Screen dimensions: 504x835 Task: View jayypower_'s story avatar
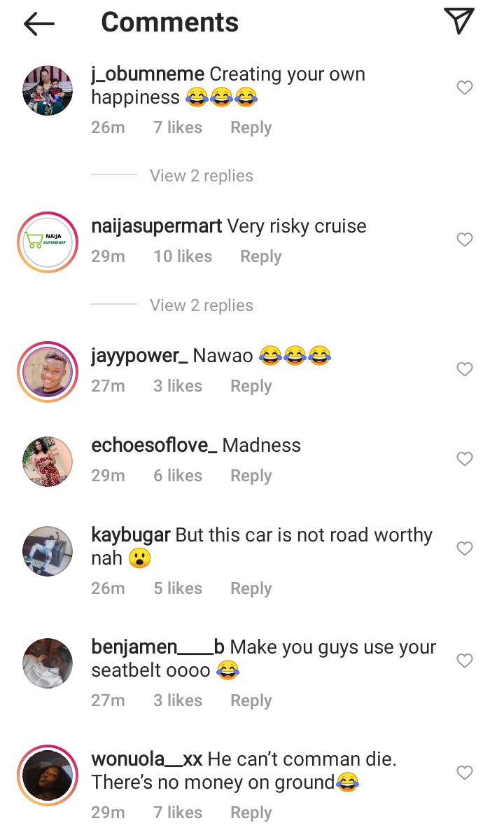[48, 372]
